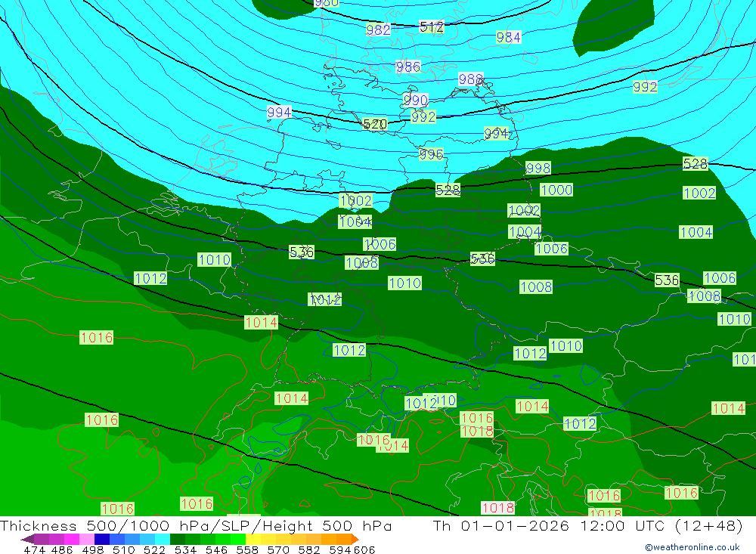Click the legend value 522

pyautogui.click(x=154, y=549)
